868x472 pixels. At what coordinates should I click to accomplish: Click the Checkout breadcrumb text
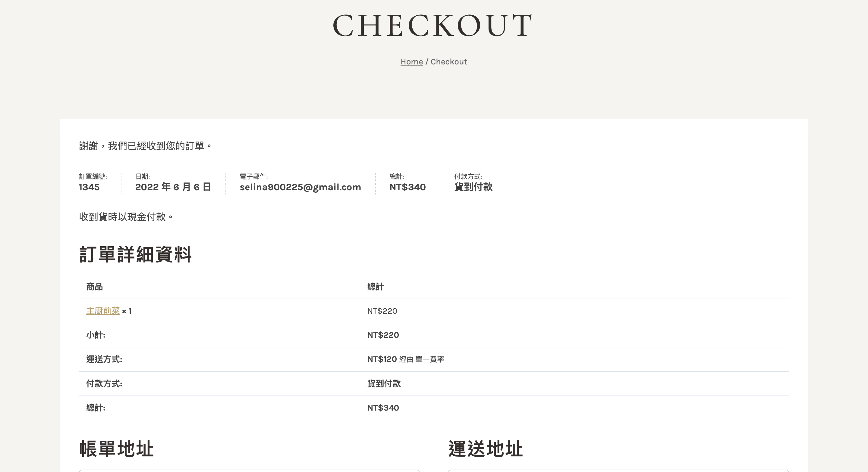[x=448, y=62]
